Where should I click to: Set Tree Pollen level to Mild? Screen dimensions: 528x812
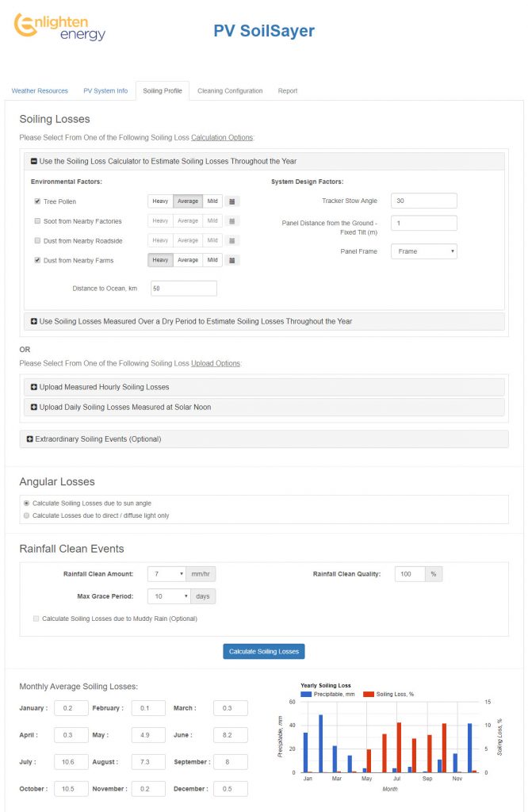[x=212, y=201]
